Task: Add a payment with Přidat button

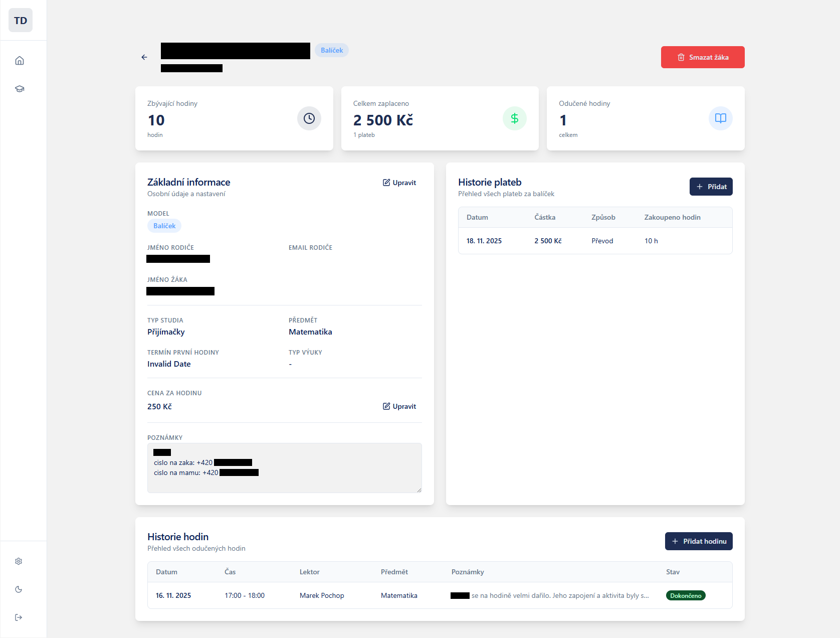Action: tap(711, 187)
